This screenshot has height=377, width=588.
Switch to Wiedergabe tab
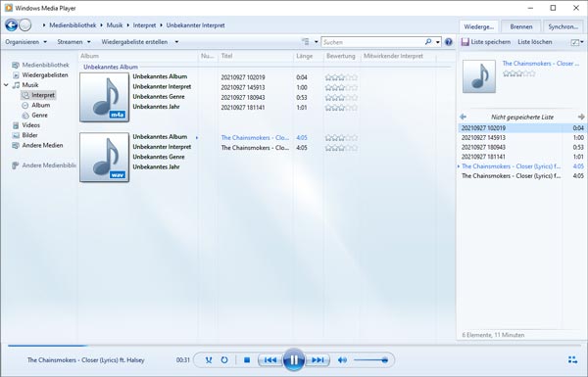[479, 26]
